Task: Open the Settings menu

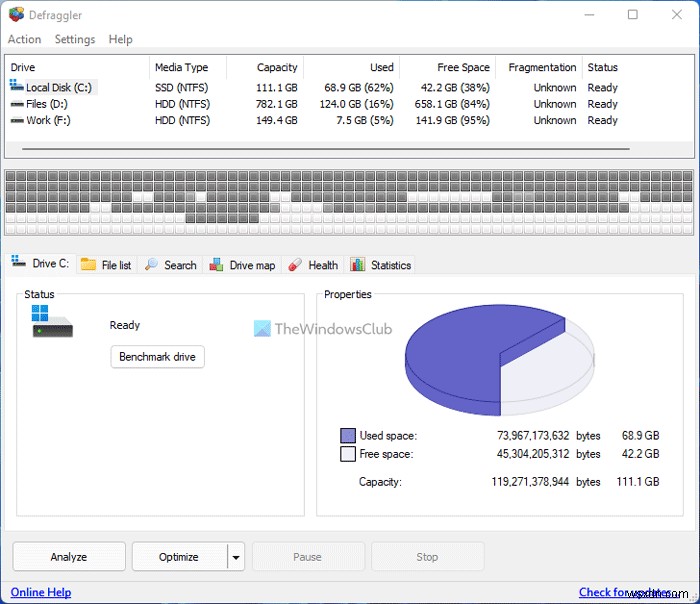Action: pos(75,39)
